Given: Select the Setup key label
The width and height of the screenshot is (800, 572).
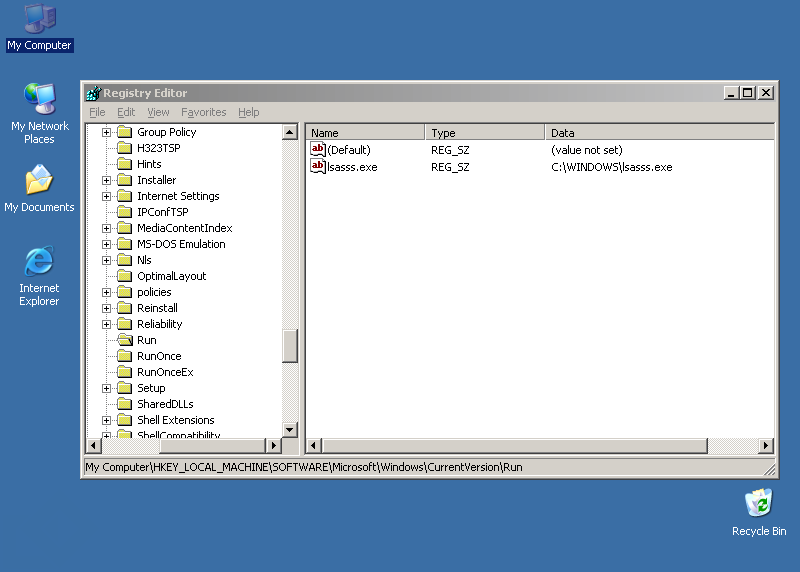Looking at the screenshot, I should pos(151,388).
